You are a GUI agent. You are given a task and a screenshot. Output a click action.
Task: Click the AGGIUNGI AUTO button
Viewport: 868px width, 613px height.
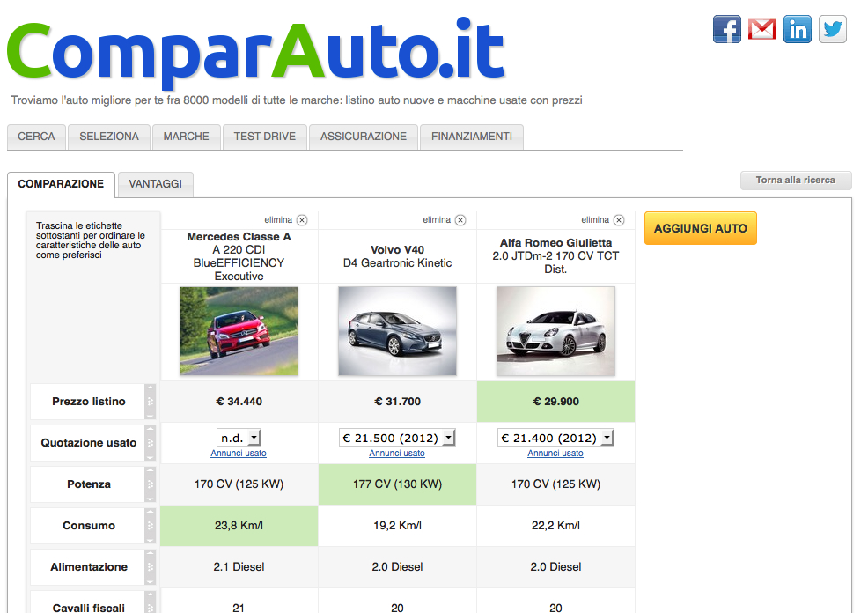click(700, 228)
